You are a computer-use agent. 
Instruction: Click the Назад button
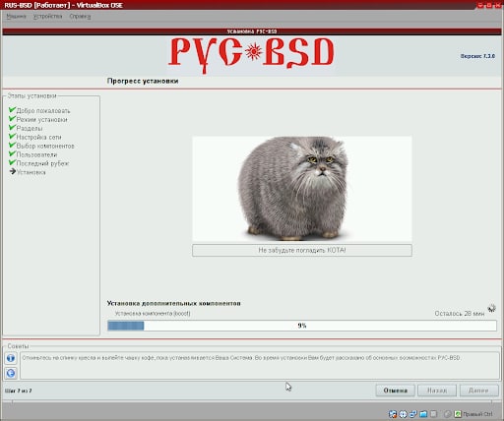click(x=437, y=391)
